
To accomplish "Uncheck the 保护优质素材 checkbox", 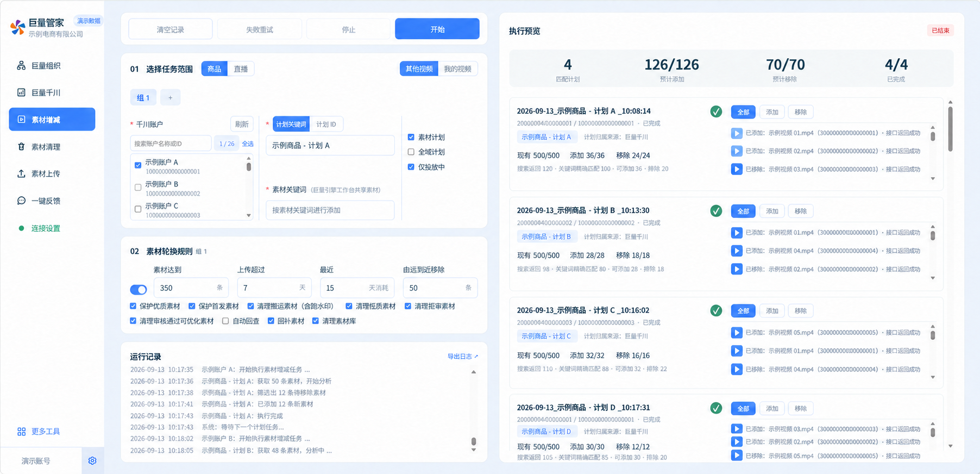I will [x=133, y=306].
